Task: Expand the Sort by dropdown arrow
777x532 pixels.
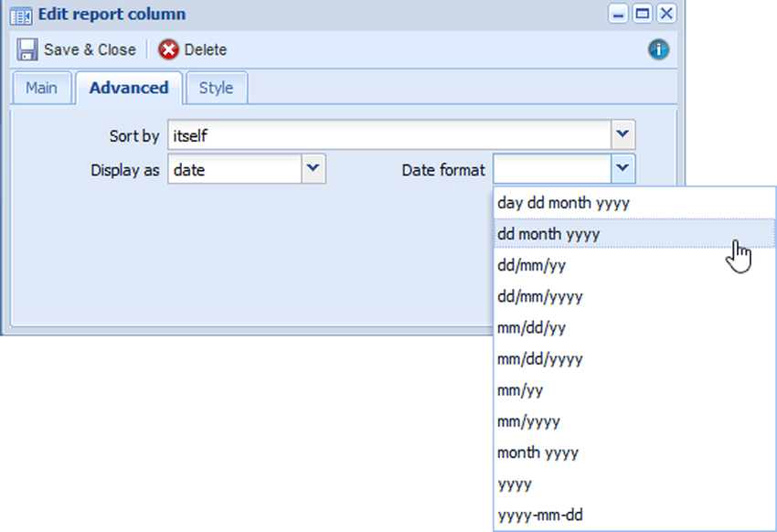Action: (623, 135)
